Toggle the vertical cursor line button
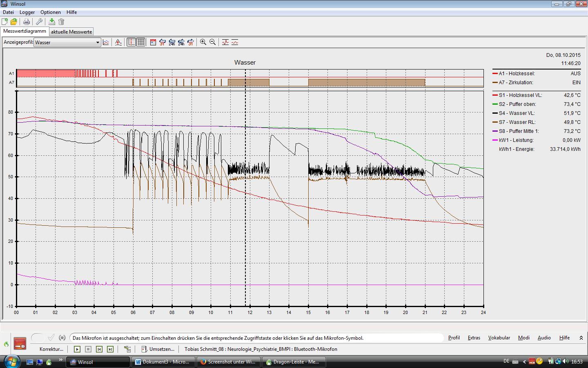 pyautogui.click(x=131, y=42)
